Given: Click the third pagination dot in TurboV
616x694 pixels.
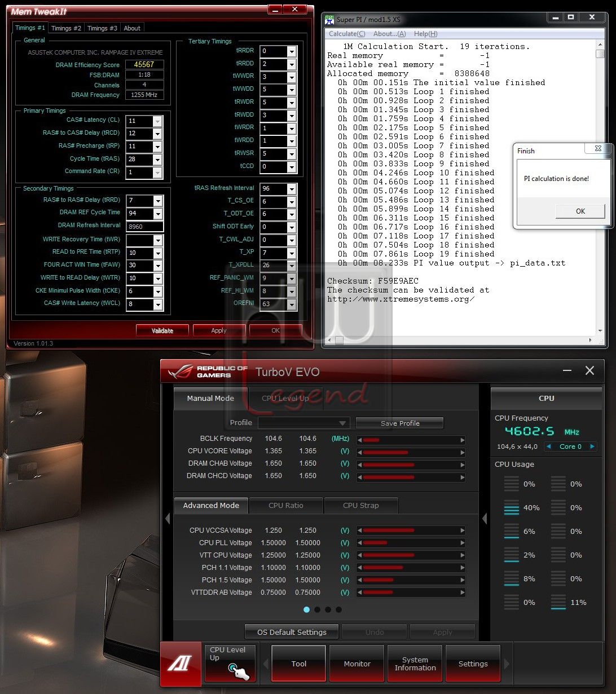Looking at the screenshot, I should point(328,609).
